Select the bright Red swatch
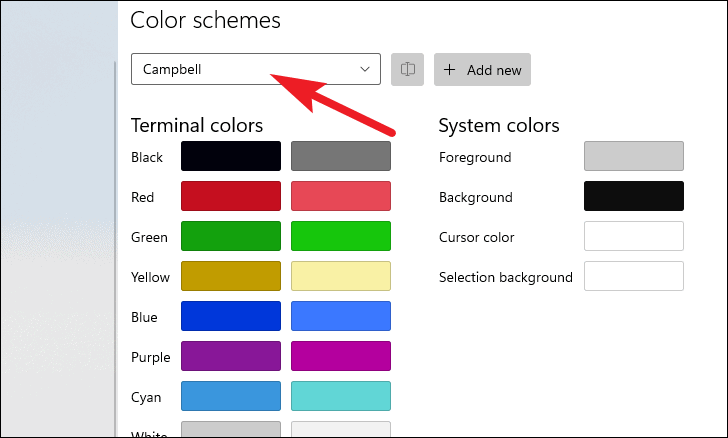The height and width of the screenshot is (438, 728). [x=341, y=196]
